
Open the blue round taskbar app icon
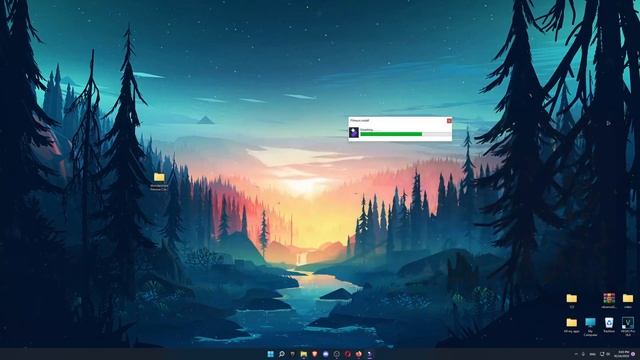point(326,354)
